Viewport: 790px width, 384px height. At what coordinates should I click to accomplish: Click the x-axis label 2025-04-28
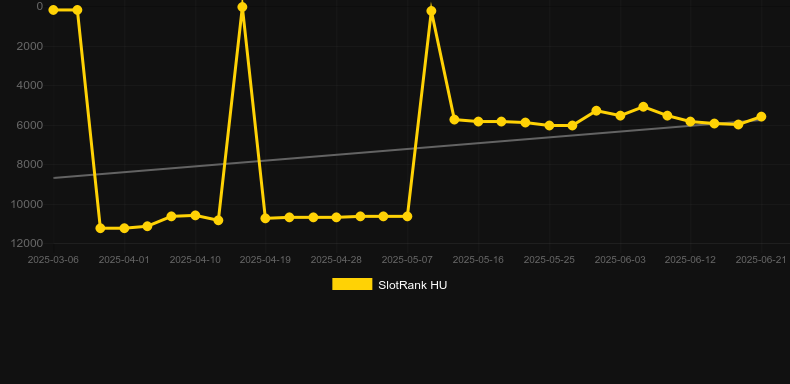pos(336,260)
